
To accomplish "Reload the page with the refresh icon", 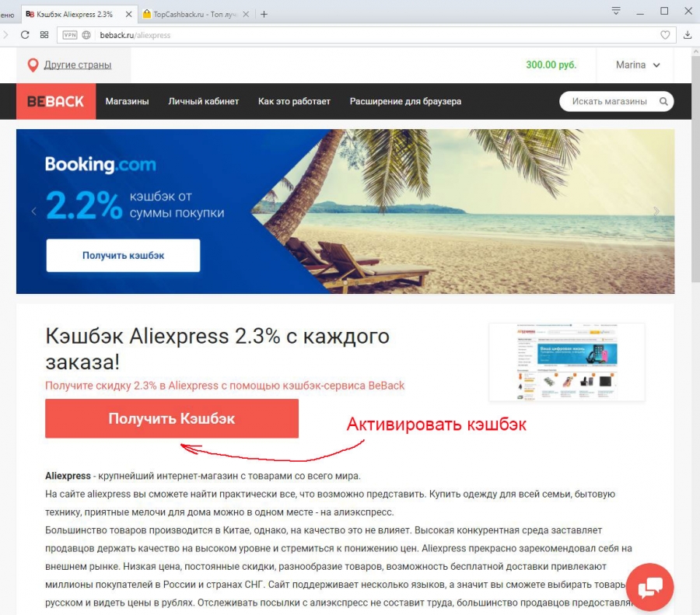I will click(25, 35).
